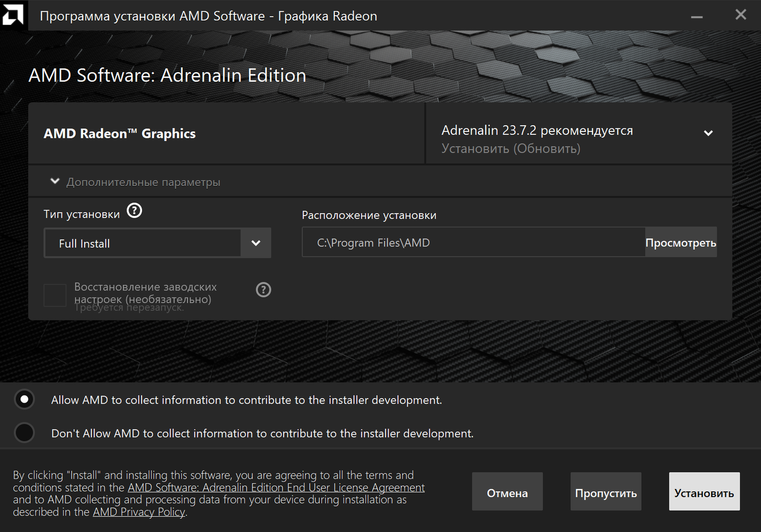The height and width of the screenshot is (532, 761).
Task: Expand the Adrenalin 23.7.2 version chevron
Action: point(708,133)
